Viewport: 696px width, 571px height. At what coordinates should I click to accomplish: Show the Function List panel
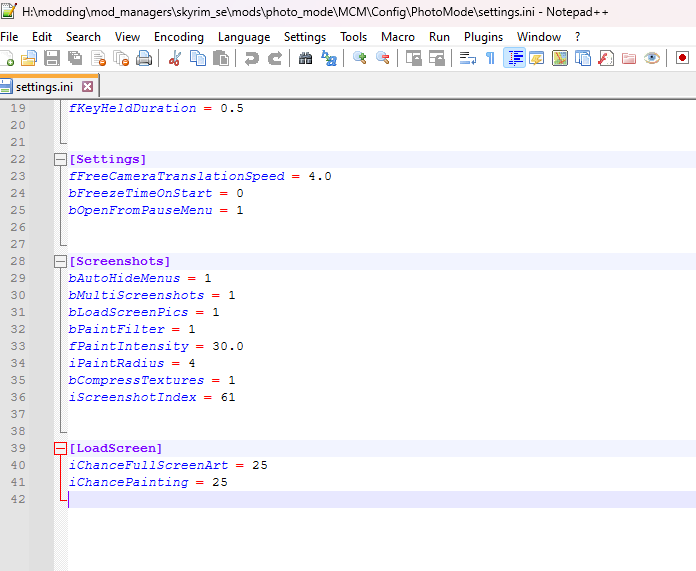click(x=606, y=58)
